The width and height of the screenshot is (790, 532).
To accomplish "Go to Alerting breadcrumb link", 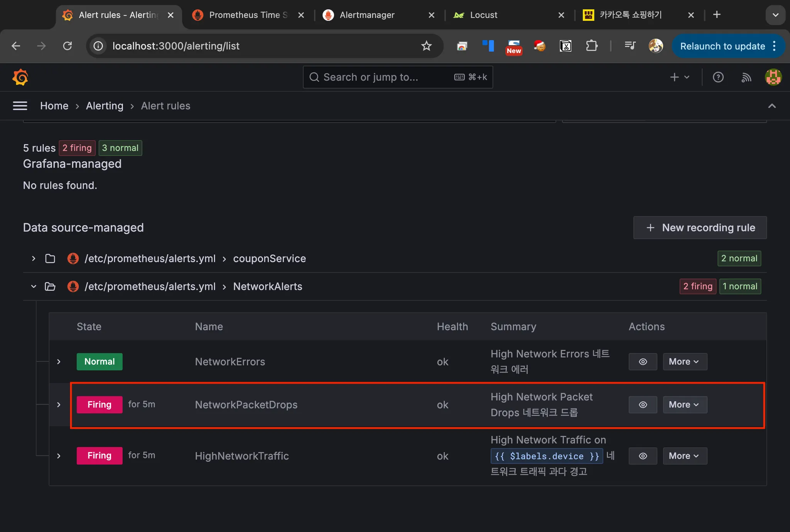I will coord(105,106).
